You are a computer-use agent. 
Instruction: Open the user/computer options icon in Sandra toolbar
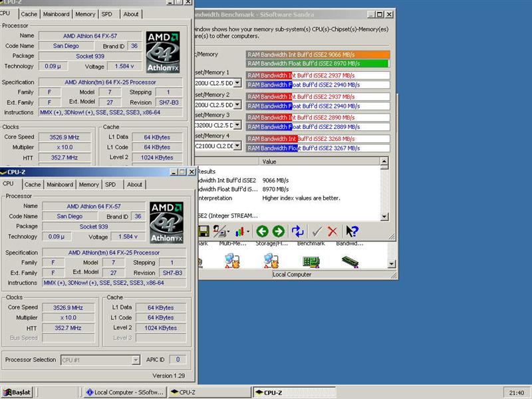[x=220, y=231]
